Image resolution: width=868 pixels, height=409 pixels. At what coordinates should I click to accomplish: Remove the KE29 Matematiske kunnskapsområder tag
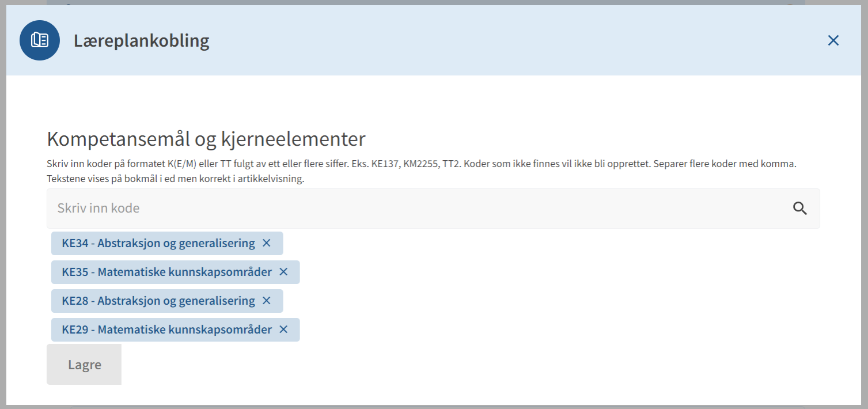click(x=283, y=330)
